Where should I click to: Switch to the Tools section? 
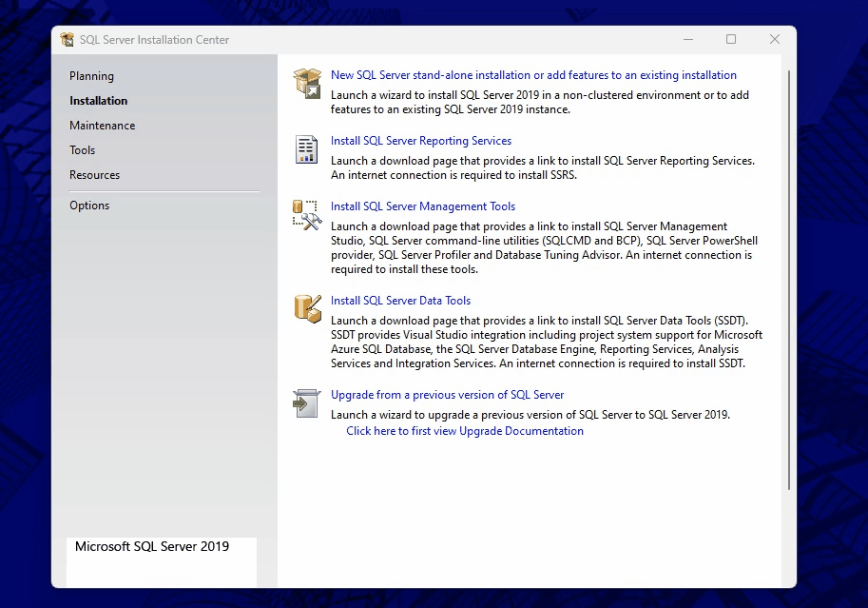(83, 150)
